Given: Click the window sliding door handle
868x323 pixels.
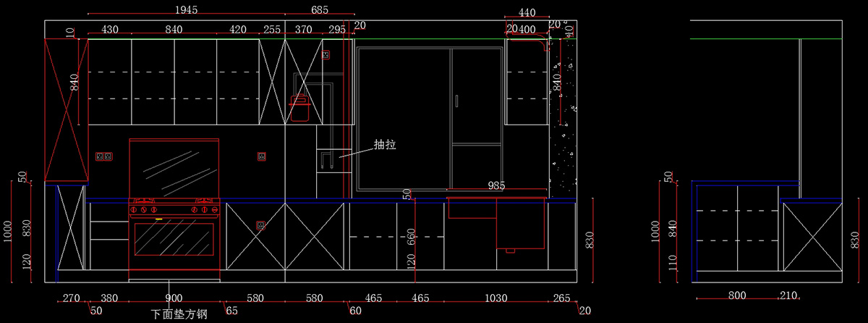Looking at the screenshot, I should [x=457, y=100].
